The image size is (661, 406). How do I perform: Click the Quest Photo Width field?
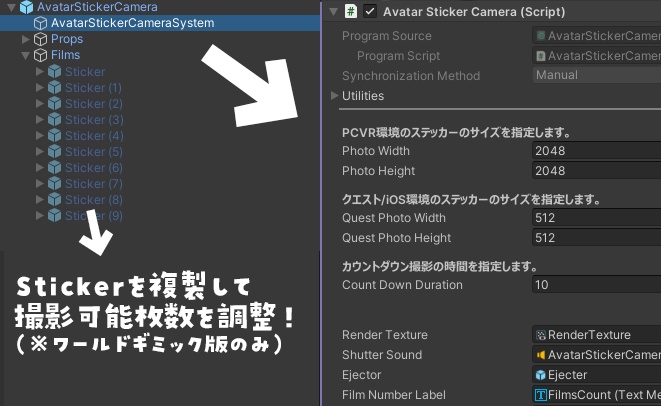coord(597,218)
